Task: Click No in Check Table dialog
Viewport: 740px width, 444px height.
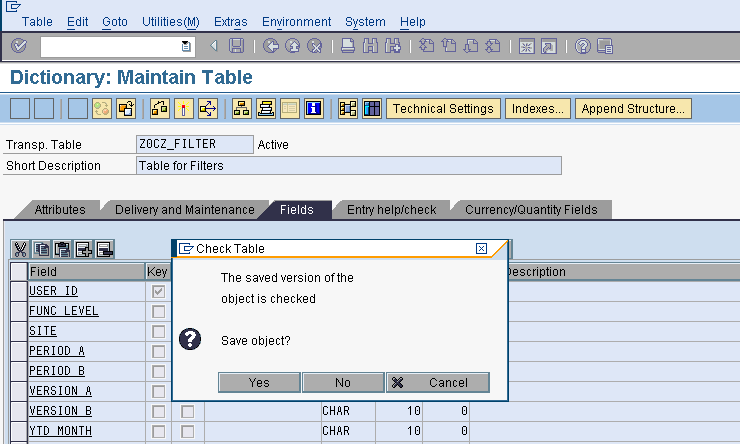Action: pyautogui.click(x=343, y=382)
